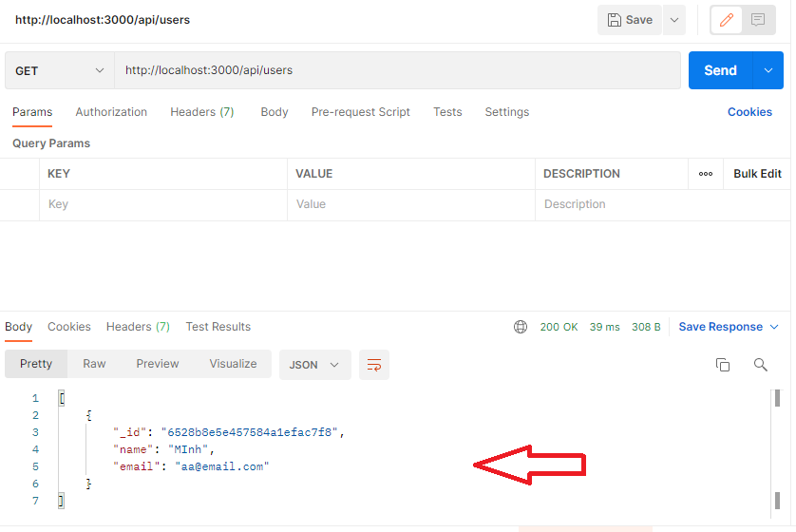Click the Key input cell
Viewport: 796px width, 532px height.
[163, 204]
